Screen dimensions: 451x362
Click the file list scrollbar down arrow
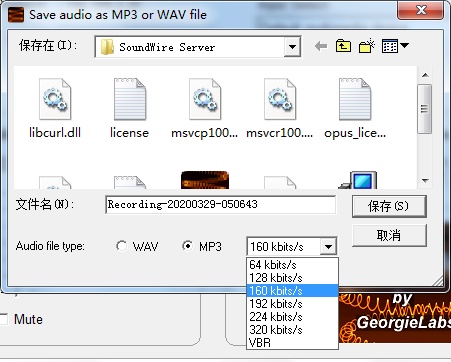tap(425, 181)
